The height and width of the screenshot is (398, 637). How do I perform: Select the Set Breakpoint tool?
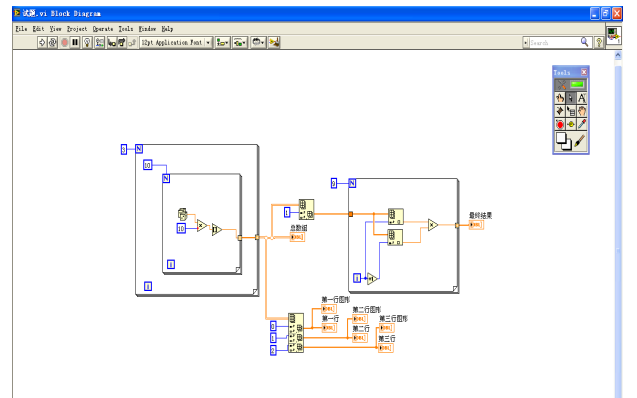tap(560, 124)
